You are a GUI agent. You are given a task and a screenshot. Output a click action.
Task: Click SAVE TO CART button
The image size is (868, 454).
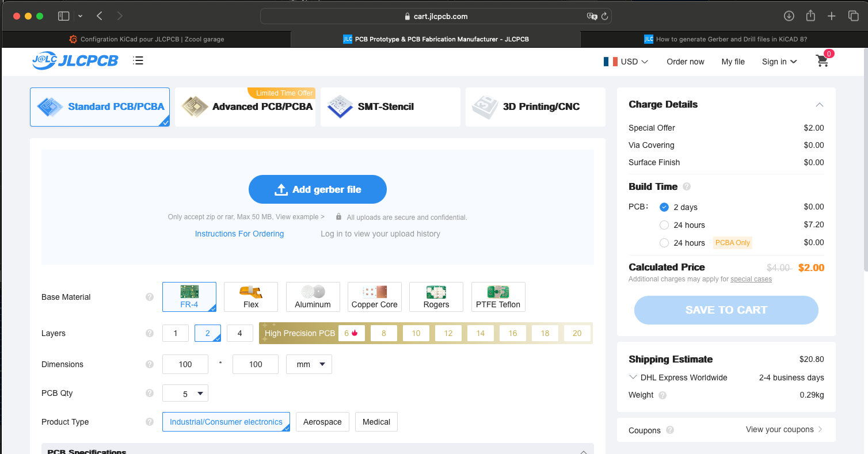pyautogui.click(x=726, y=310)
